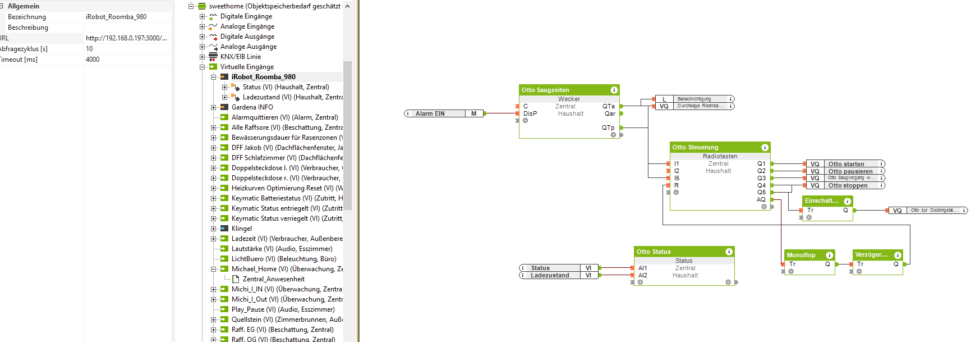Image resolution: width=980 pixels, height=342 pixels.
Task: Select Ladezustand (VI) in the tree
Action: click(x=292, y=97)
